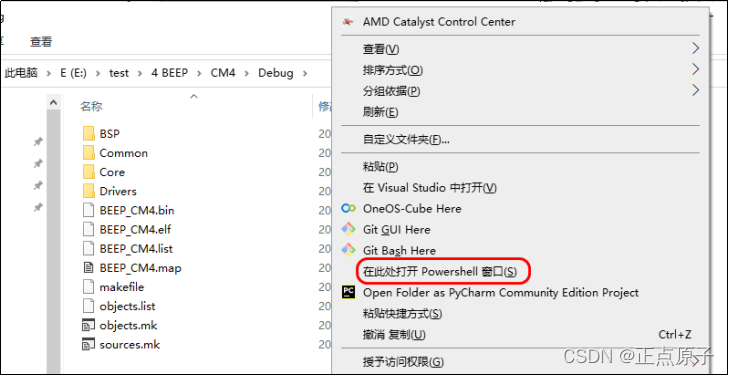Screen dimensions: 729x376
Task: Select the Drivers folder icon
Action: coord(89,191)
